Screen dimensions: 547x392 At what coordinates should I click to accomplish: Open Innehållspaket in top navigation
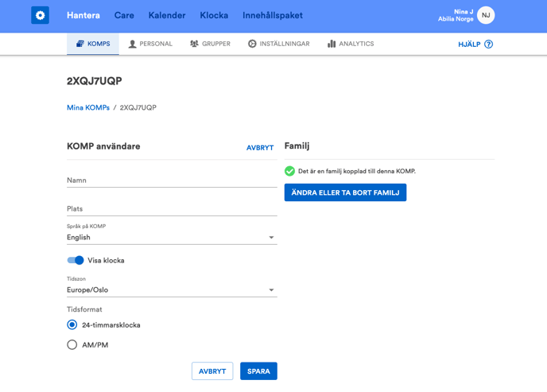(272, 15)
